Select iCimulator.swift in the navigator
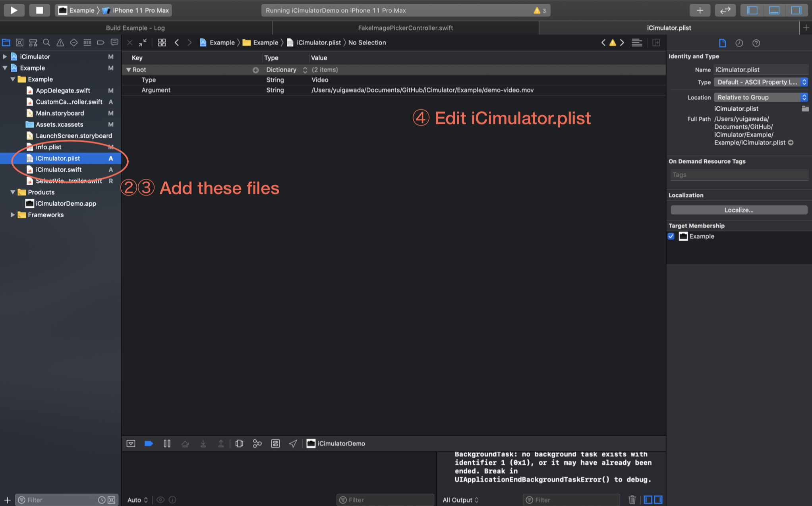Viewport: 812px width, 506px height. click(x=59, y=170)
